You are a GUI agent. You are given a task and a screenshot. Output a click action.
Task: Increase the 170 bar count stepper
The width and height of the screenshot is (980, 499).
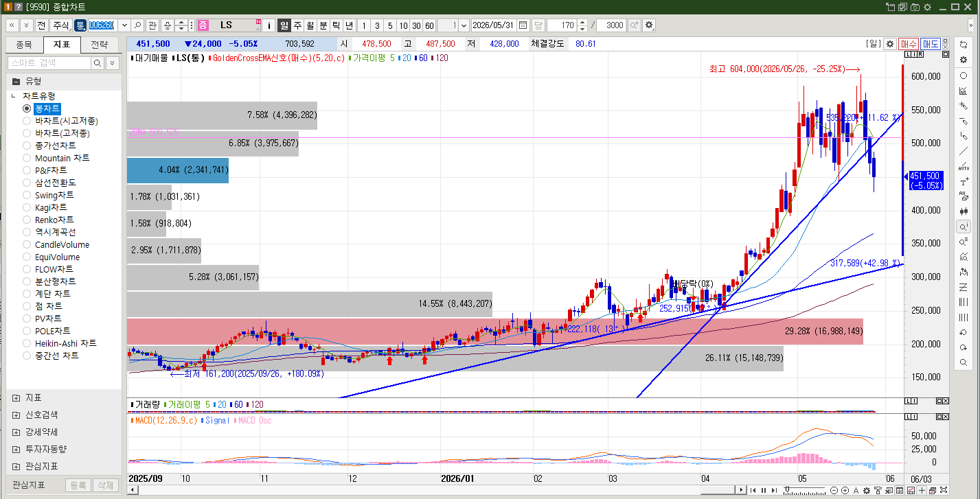(x=582, y=22)
